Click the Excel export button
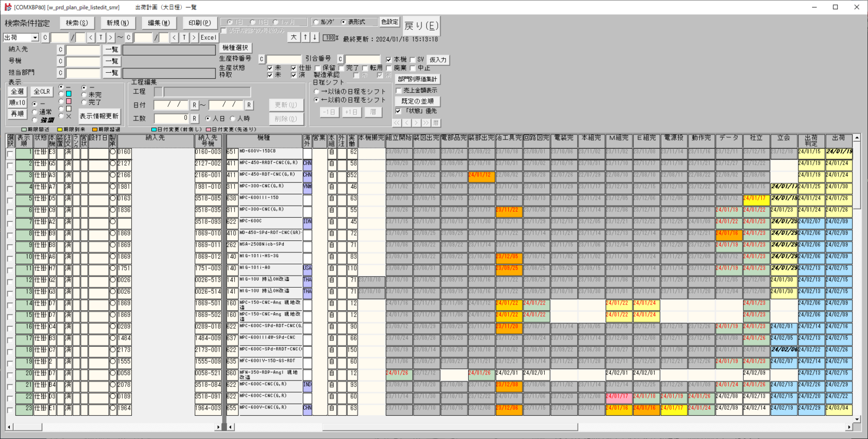 tap(208, 37)
